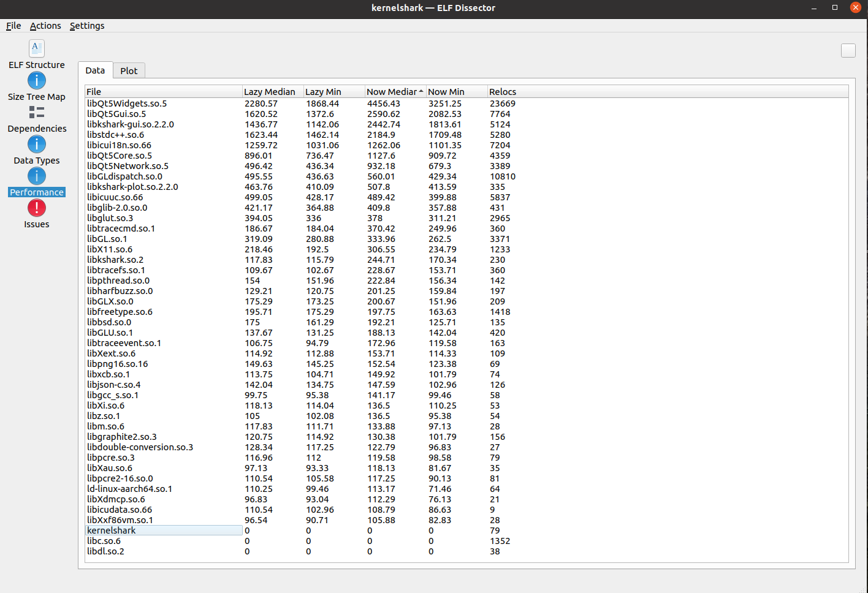
Task: Click the blank button at top right
Action: pyautogui.click(x=848, y=51)
